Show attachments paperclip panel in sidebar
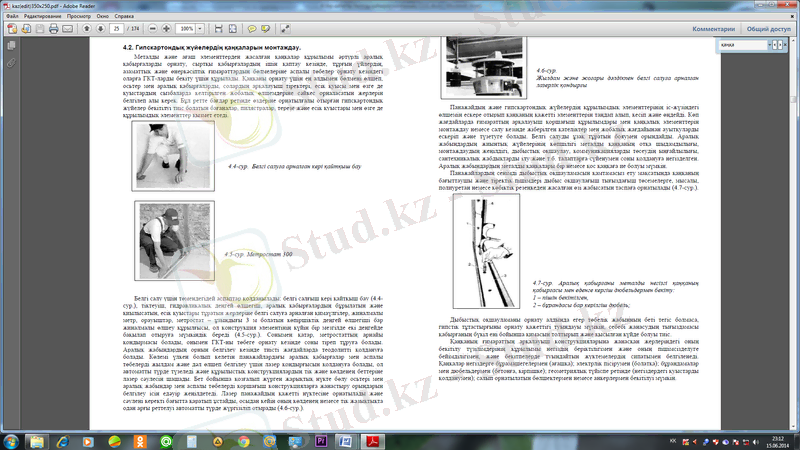Screen dimensions: 800x450 coord(11,63)
